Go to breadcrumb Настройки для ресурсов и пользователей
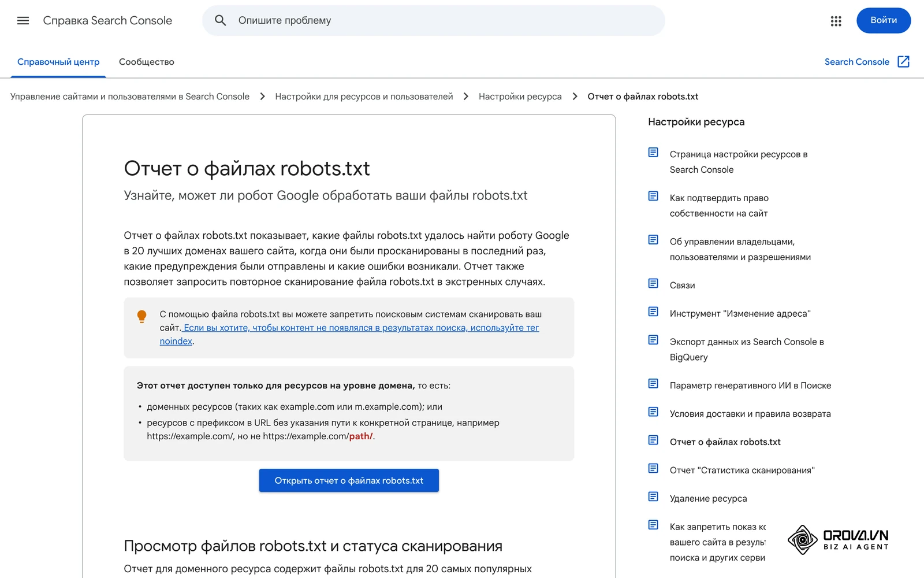 coord(364,97)
